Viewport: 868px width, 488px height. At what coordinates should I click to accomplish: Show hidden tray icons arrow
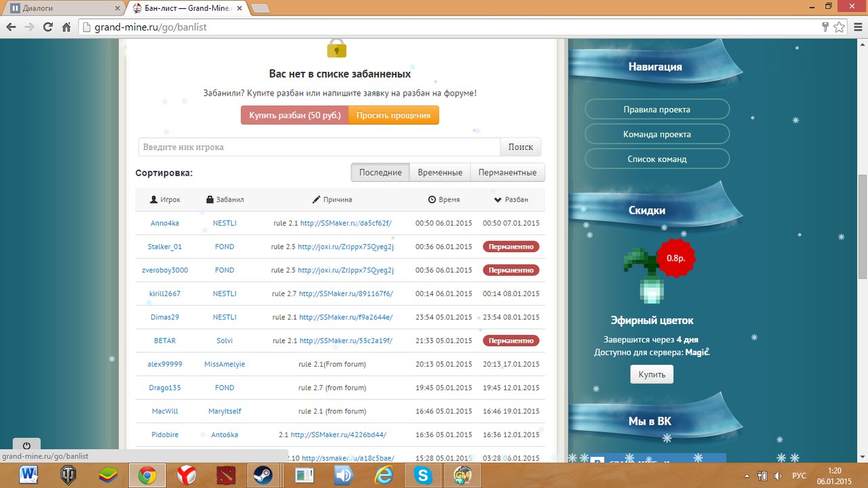748,475
